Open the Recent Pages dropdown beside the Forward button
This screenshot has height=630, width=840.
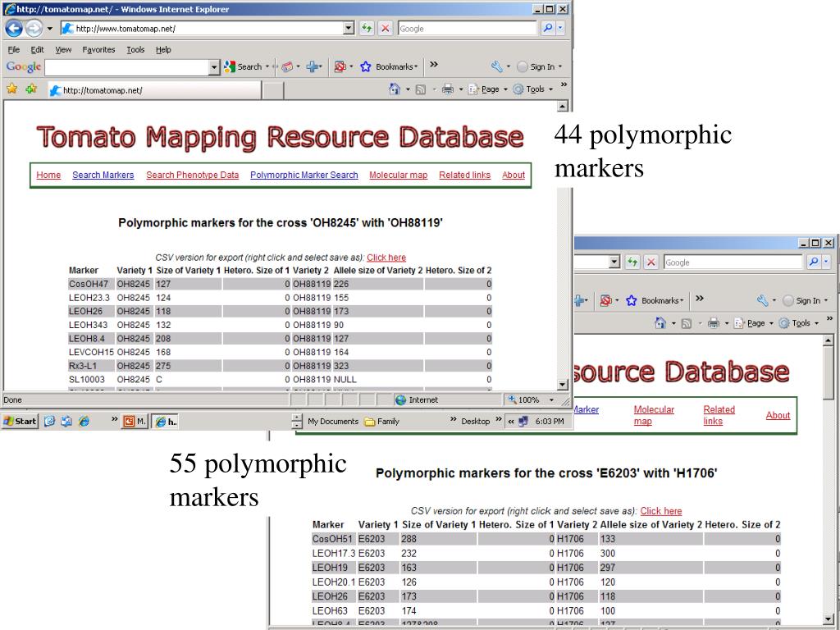50,29
